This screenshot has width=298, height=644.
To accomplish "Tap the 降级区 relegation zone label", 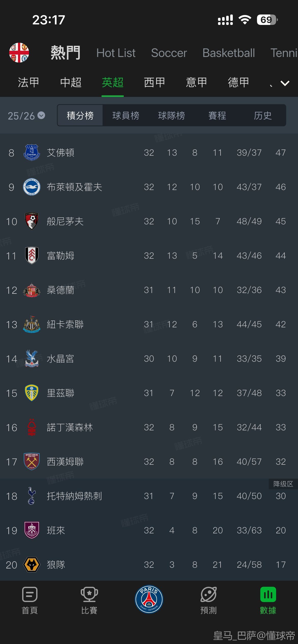I will (283, 484).
